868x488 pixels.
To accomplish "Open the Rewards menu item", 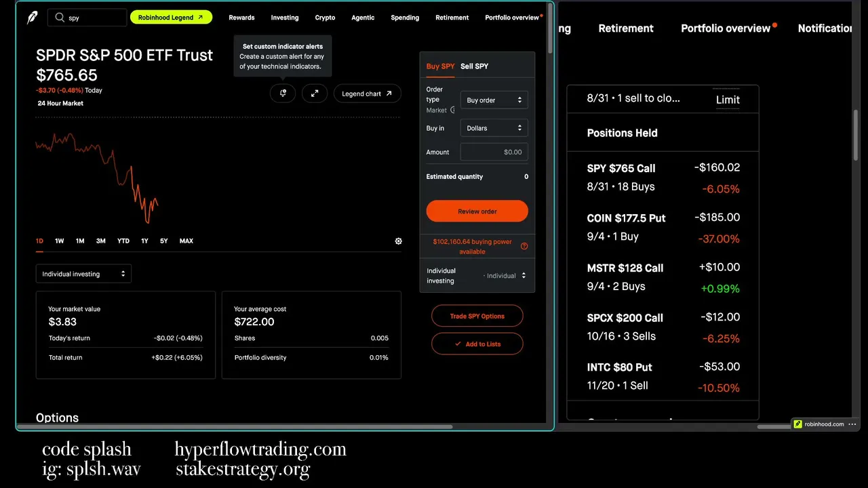I will point(241,18).
